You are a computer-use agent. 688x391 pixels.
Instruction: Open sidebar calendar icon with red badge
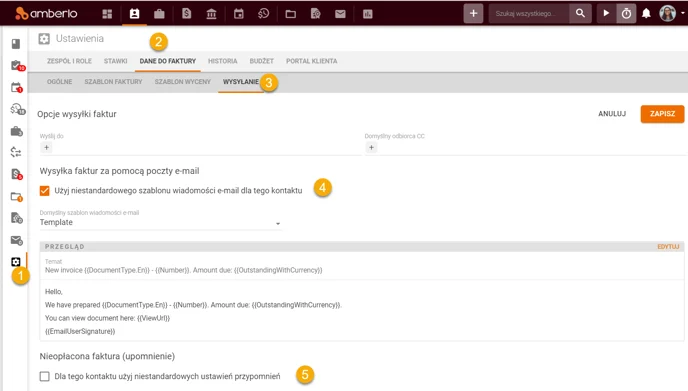click(16, 88)
